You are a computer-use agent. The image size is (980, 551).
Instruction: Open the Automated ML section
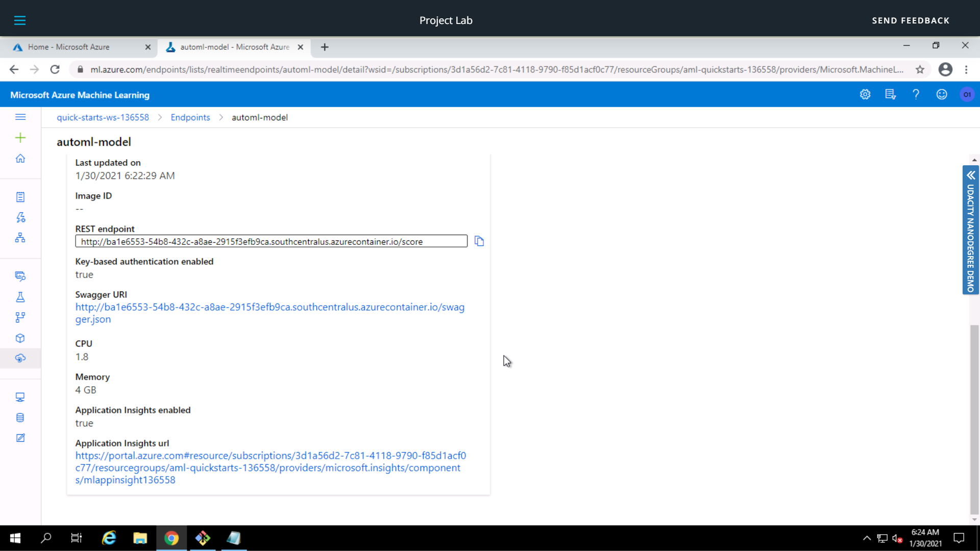(20, 217)
